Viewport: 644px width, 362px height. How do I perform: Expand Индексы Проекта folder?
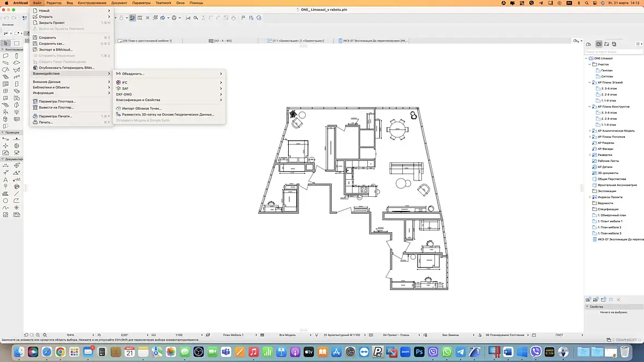[590, 197]
